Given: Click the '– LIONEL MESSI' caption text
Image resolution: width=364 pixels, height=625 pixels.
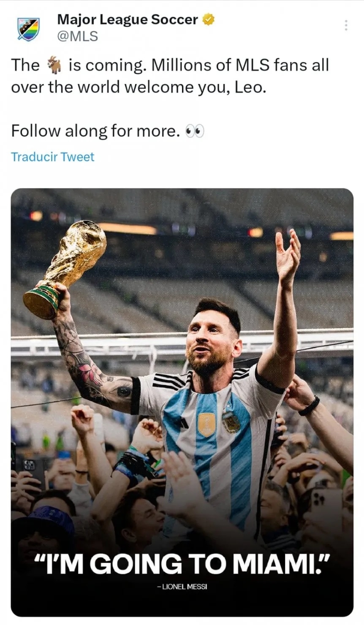Looking at the screenshot, I should coord(182,587).
